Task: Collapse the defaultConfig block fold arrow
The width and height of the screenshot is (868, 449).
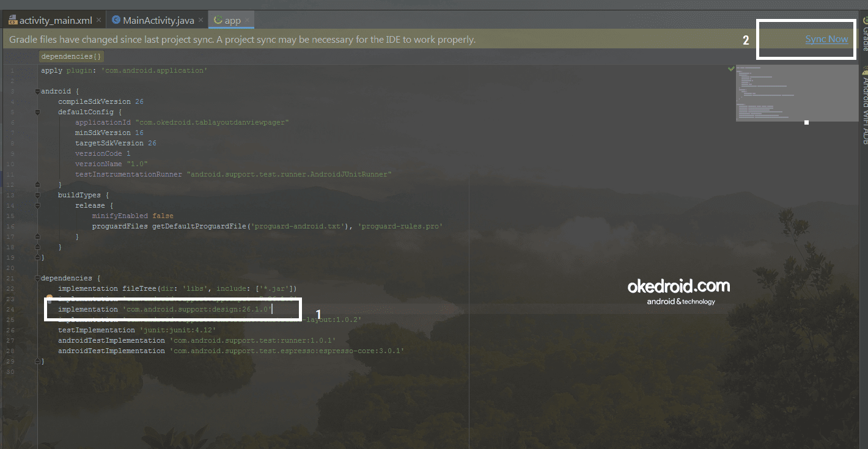Action: tap(37, 111)
